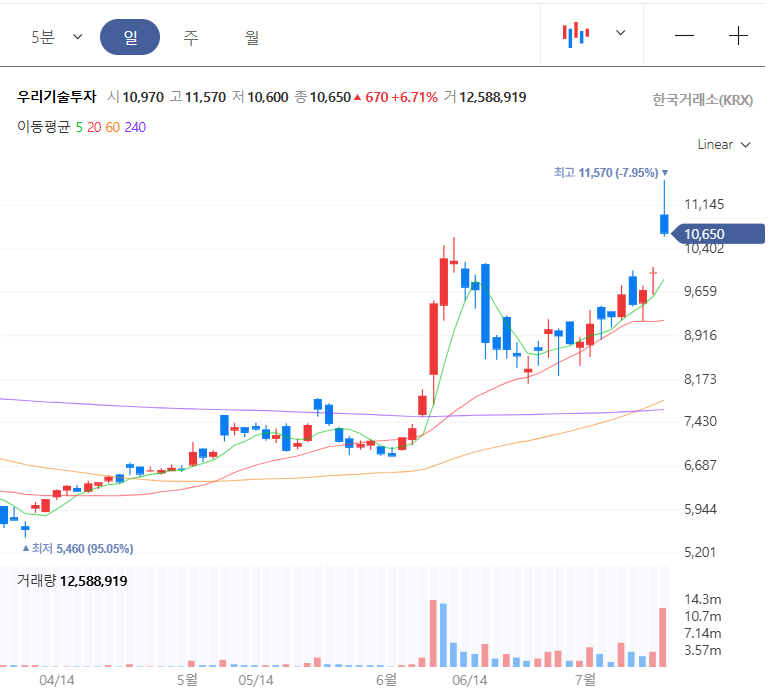The width and height of the screenshot is (776, 696).
Task: Expand the chart type dropdown arrow
Action: (620, 33)
